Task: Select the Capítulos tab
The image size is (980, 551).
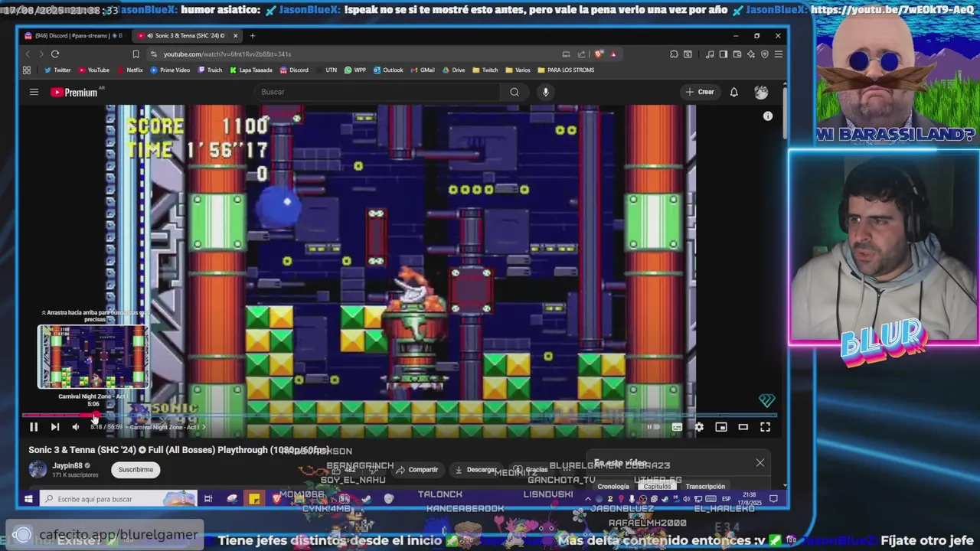Action: (x=657, y=487)
